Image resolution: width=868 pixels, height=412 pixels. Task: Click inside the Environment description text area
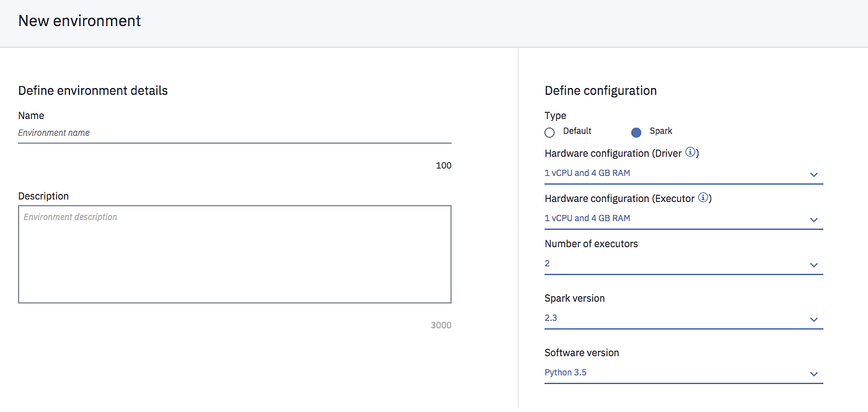coord(234,254)
